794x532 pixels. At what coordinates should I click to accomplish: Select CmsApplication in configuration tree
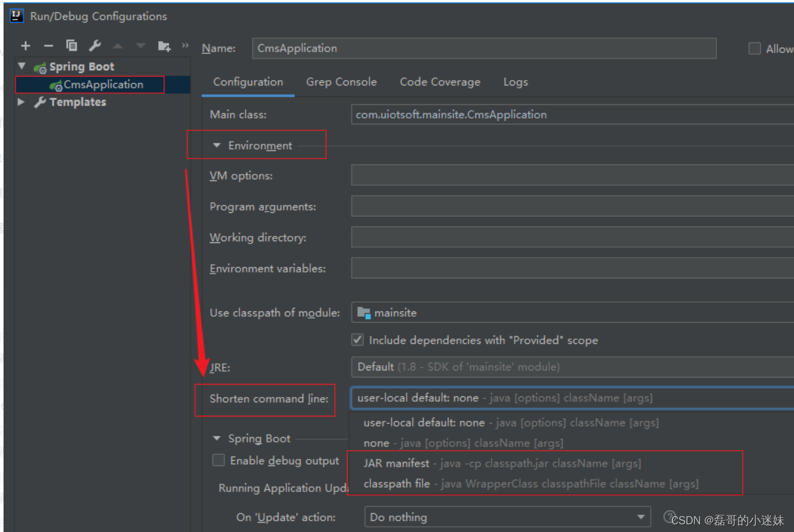103,85
